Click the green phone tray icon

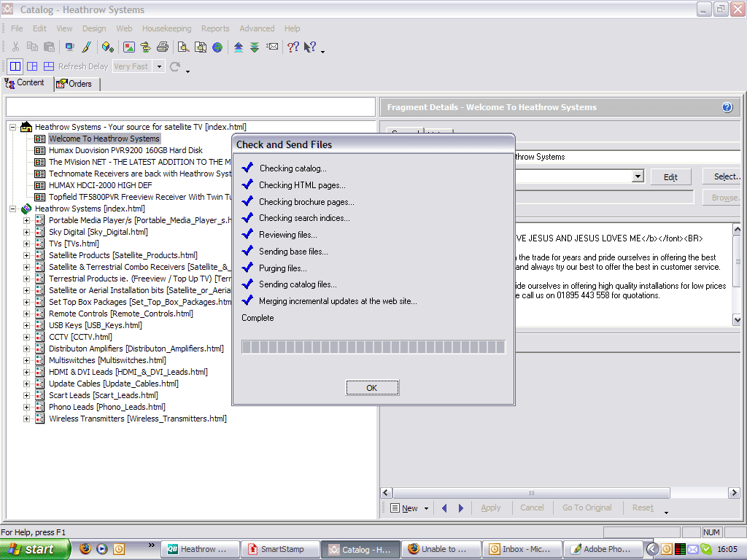tap(705, 549)
